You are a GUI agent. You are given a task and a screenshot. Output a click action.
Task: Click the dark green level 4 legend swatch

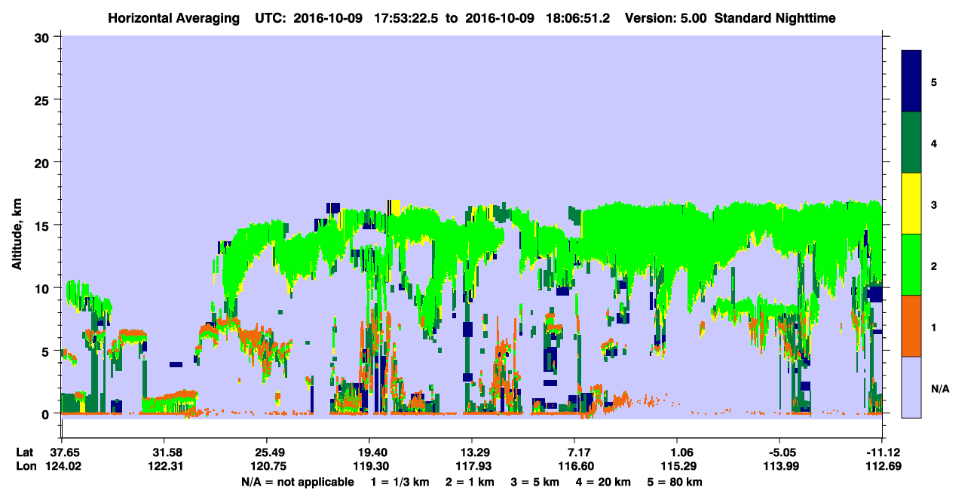(x=912, y=143)
